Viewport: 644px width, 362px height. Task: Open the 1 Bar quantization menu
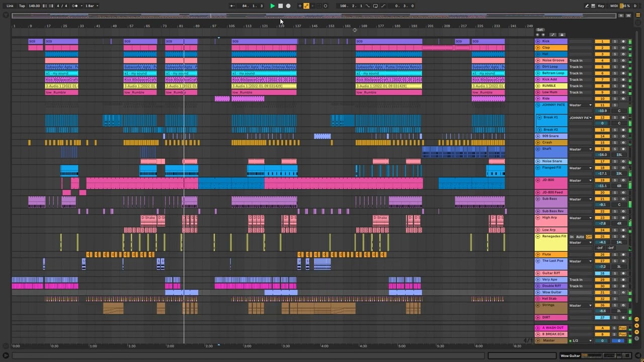click(91, 6)
